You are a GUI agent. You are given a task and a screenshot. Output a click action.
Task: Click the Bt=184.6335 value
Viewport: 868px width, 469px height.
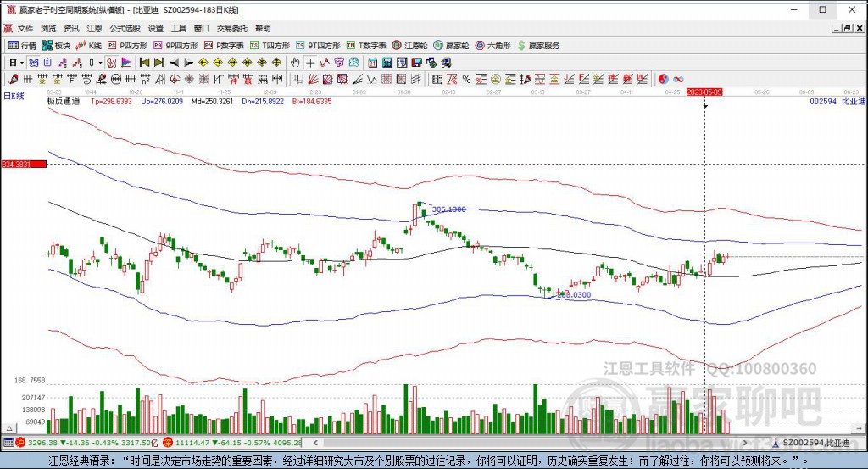pyautogui.click(x=312, y=101)
